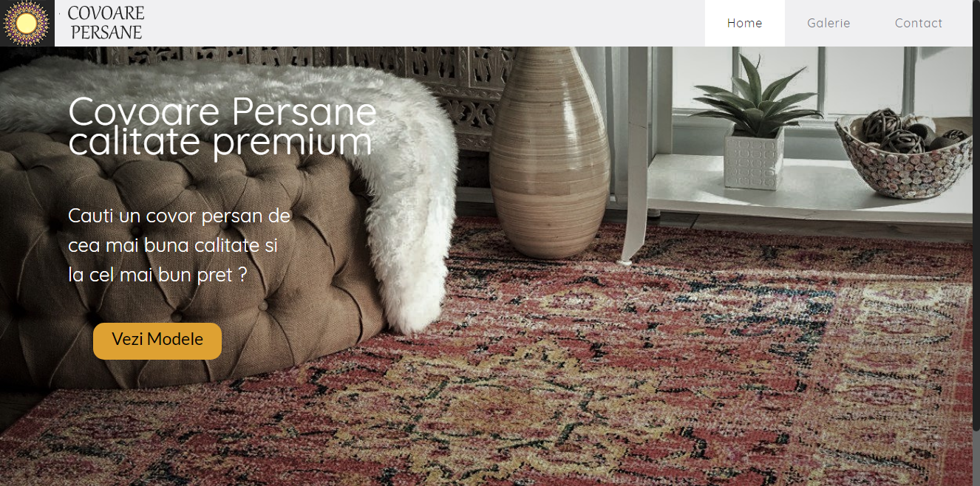Click the 'Cauti un covor persan' paragraph
Screen dimensions: 980x486
pyautogui.click(x=180, y=245)
